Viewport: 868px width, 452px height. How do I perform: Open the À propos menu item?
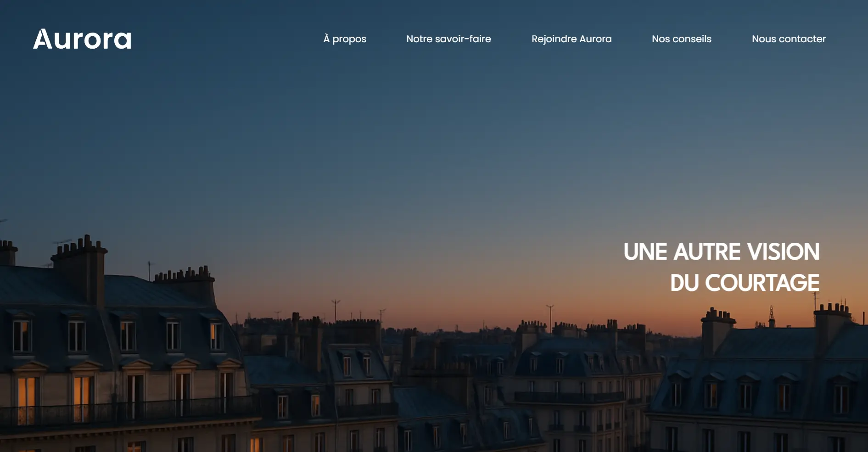point(345,39)
